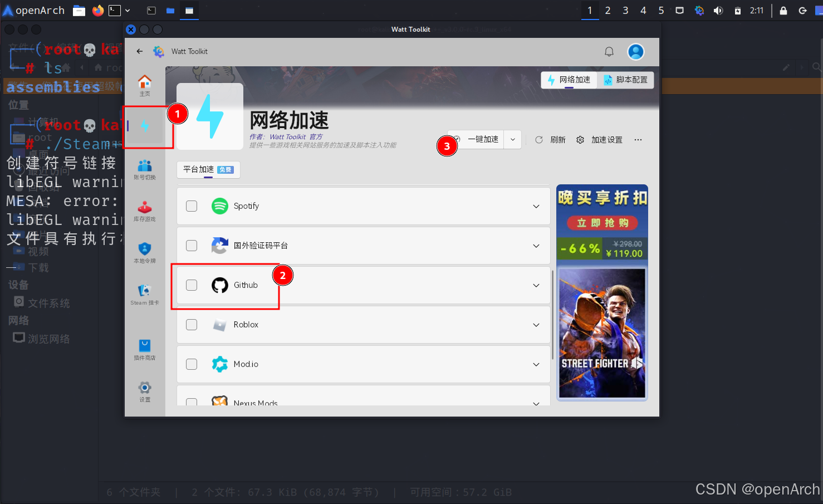
Task: Open the clock showing 2:11
Action: click(757, 11)
